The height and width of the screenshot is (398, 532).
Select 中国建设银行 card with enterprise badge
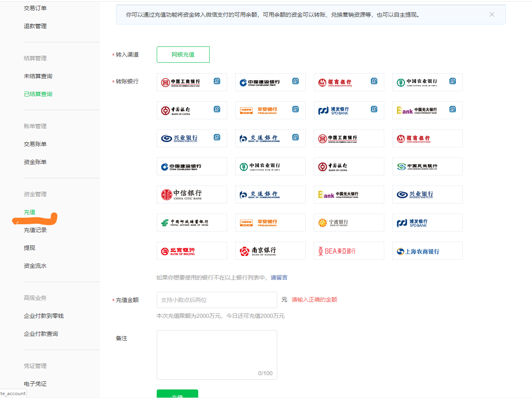point(270,82)
